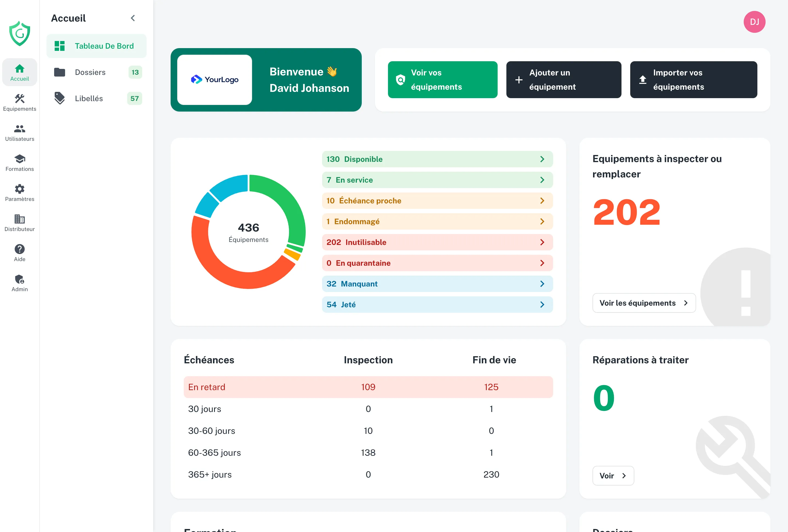This screenshot has height=532, width=788.
Task: Open Aide question mark icon
Action: (20, 249)
